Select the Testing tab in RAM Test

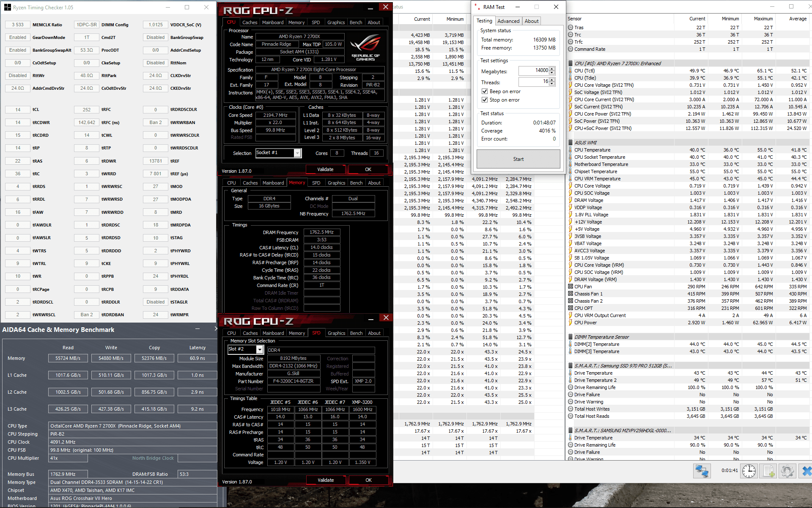coord(484,21)
